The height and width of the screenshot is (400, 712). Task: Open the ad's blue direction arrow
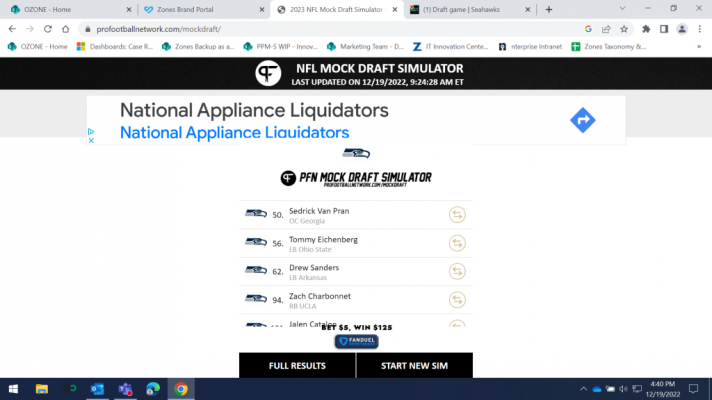tap(583, 120)
